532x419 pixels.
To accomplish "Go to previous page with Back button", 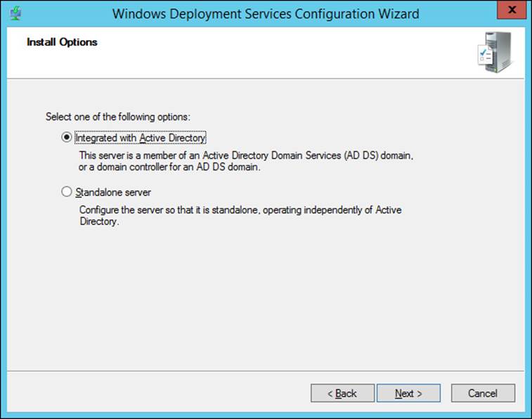I will click(x=342, y=393).
